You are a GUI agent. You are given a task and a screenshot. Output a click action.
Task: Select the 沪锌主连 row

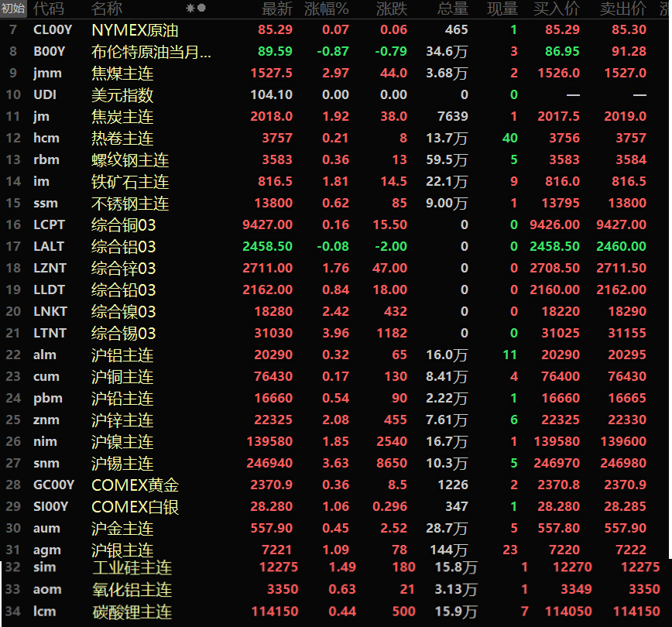[336, 420]
